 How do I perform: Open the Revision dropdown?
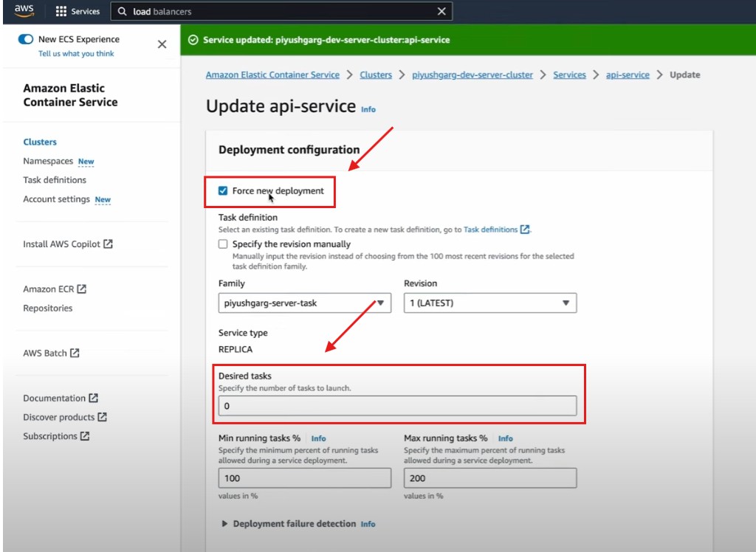coord(489,303)
